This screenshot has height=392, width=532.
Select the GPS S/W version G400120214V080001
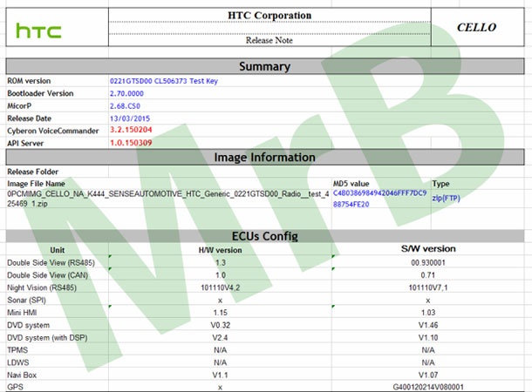click(x=427, y=386)
